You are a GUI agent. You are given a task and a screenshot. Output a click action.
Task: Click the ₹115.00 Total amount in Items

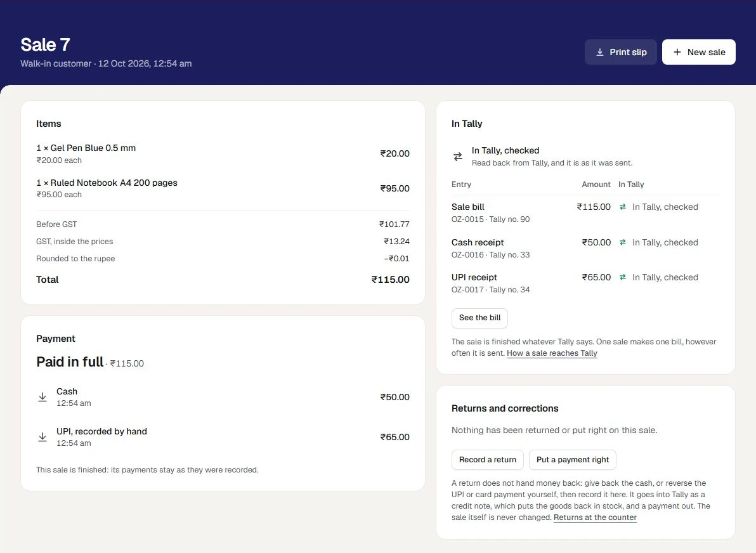coord(390,280)
